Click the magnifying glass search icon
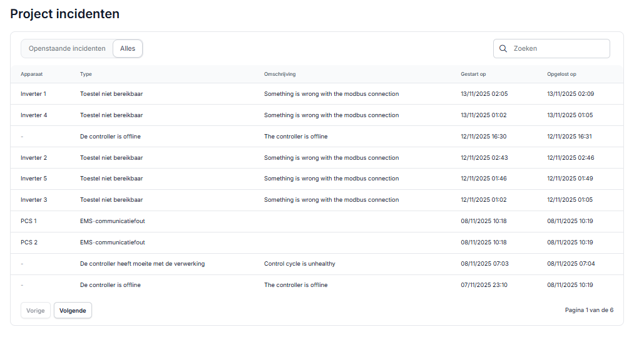644x339 pixels. pos(503,49)
